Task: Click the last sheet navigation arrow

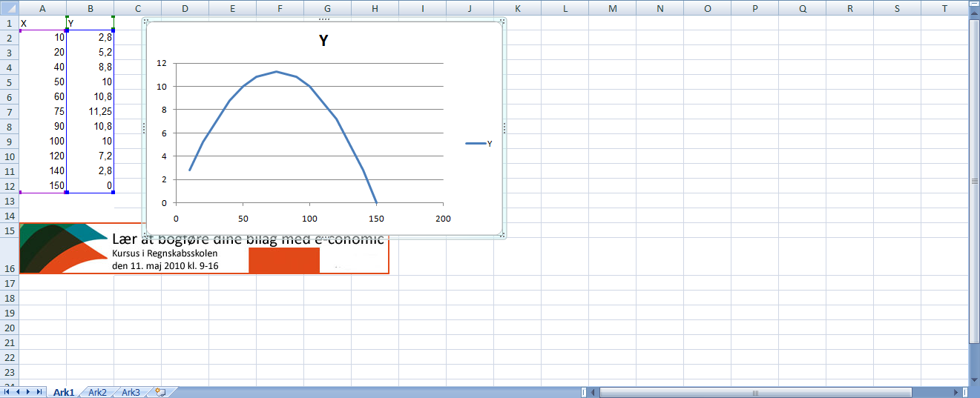Action: tap(39, 391)
